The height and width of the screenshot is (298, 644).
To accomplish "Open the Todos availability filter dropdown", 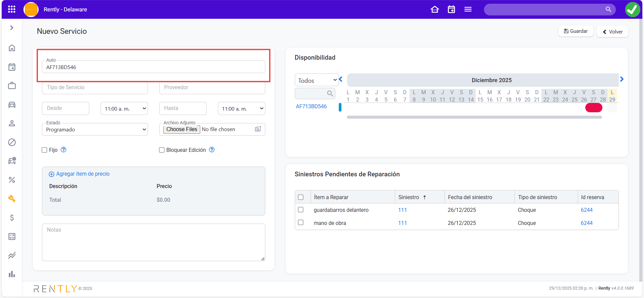I will point(317,80).
